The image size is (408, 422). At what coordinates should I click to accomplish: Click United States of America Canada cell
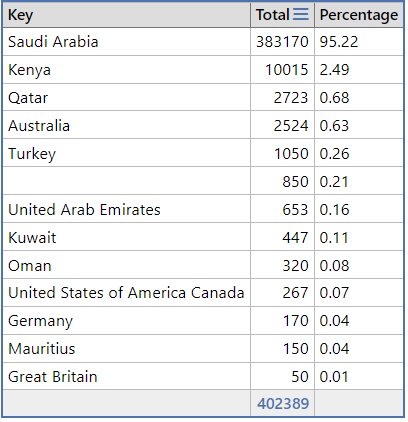[126, 293]
